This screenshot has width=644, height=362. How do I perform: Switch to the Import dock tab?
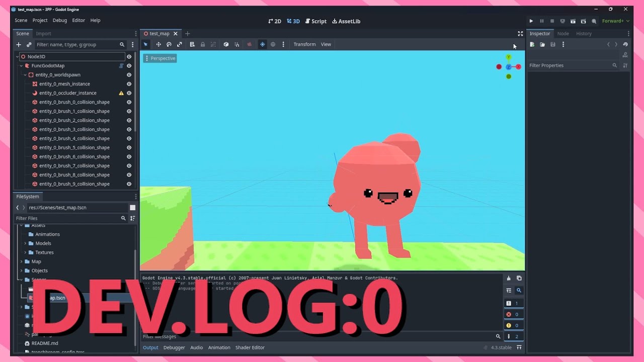(43, 33)
